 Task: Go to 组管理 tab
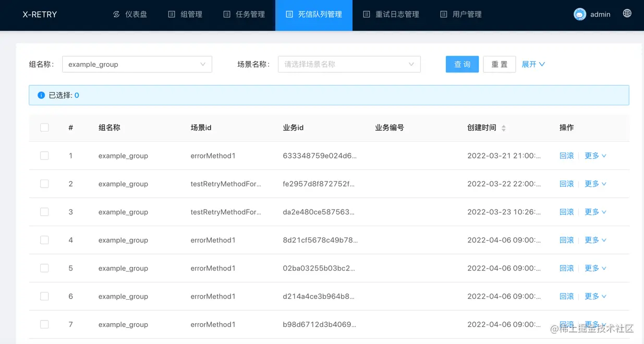point(185,15)
